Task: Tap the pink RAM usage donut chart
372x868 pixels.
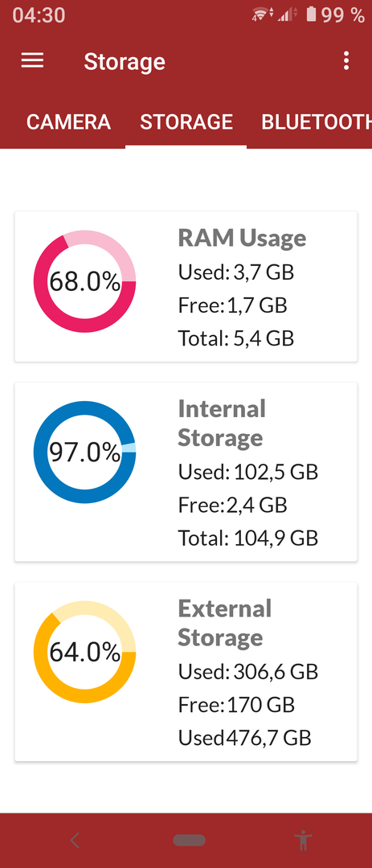Action: tap(84, 282)
